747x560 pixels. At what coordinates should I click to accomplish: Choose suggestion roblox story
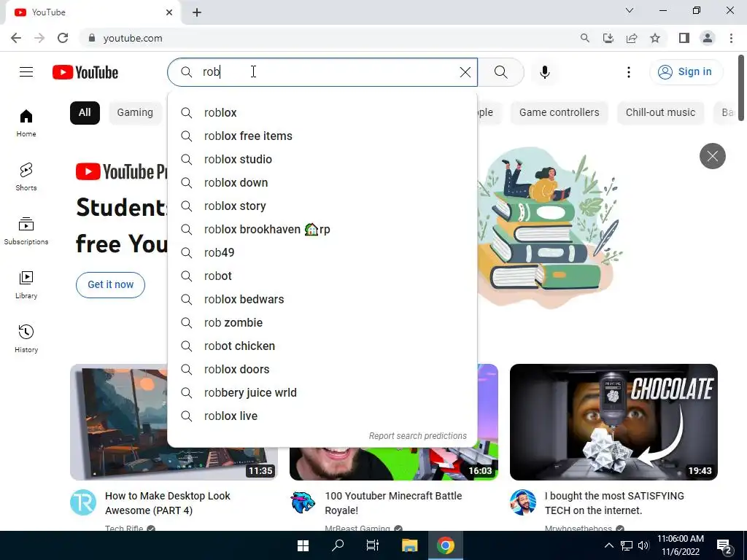322,206
